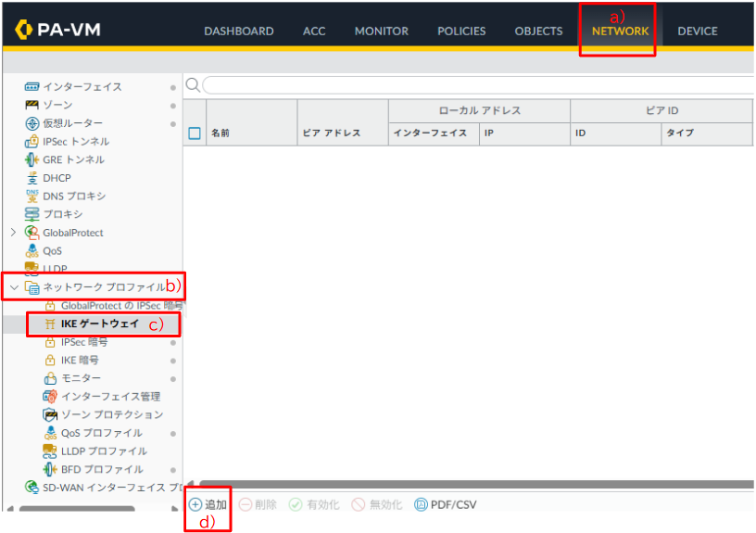Click the LLDP プロファイル icon
The image size is (756, 533).
click(50, 451)
